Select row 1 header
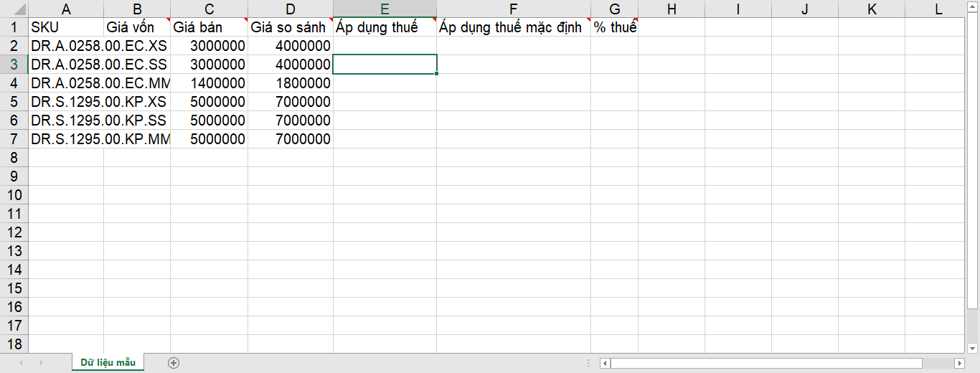This screenshot has width=980, height=373. (14, 27)
